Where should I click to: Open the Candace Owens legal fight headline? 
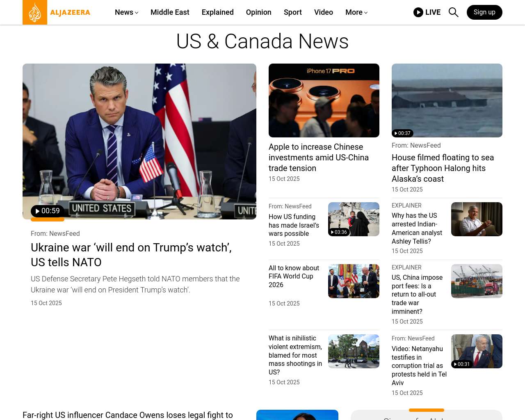point(128,415)
